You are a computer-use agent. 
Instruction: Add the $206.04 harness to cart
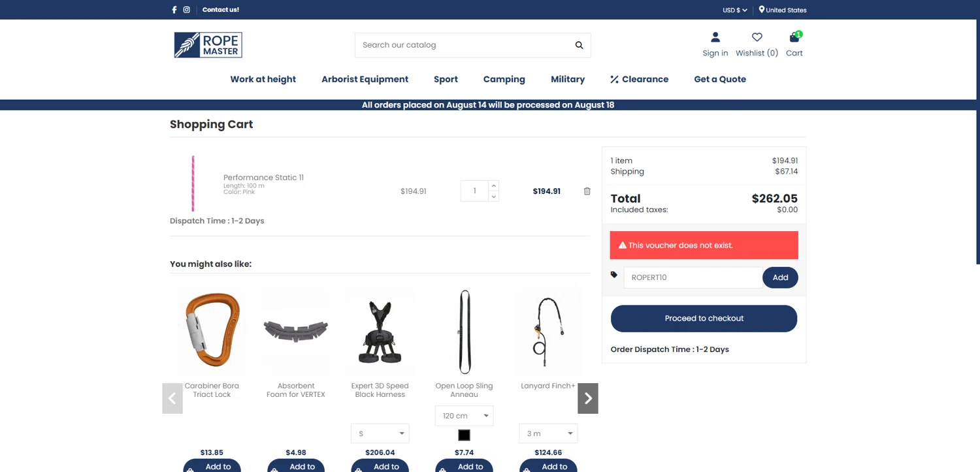[x=380, y=466]
